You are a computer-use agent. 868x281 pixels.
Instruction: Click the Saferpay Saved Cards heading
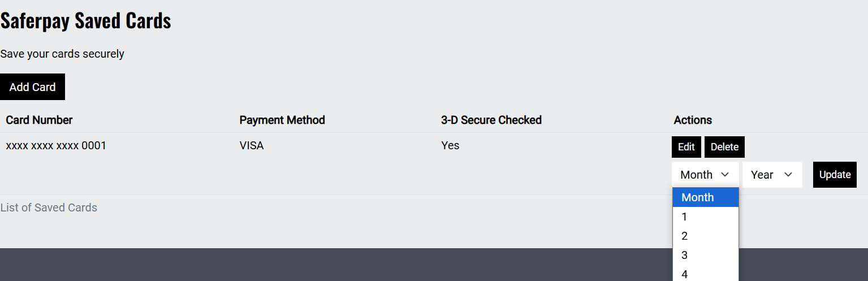pyautogui.click(x=85, y=21)
